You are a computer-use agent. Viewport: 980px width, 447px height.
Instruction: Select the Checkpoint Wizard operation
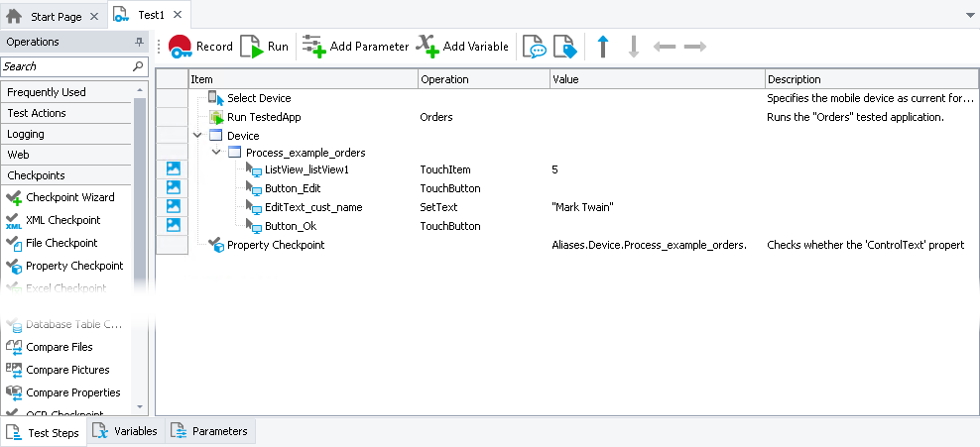[61, 198]
